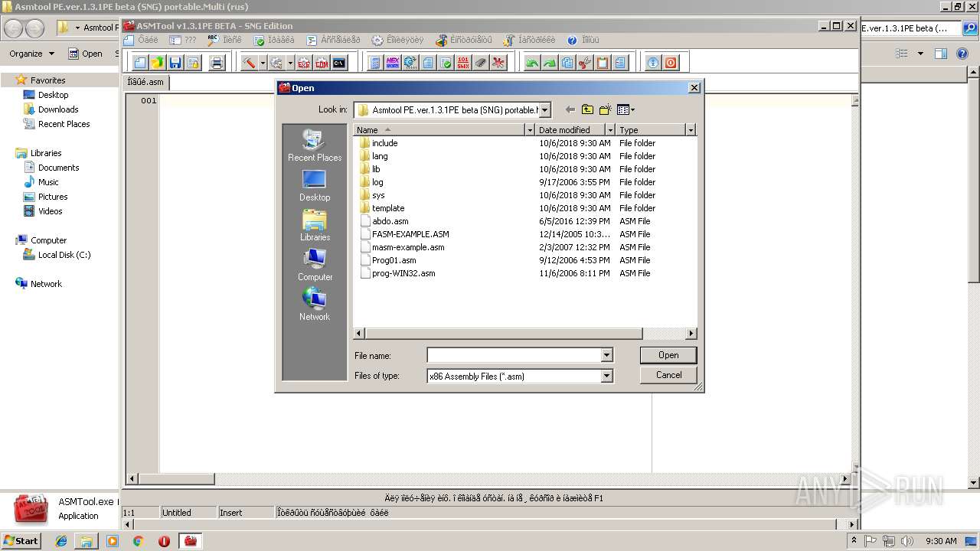Screen dimensions: 980x551
Task: Click the 101 SHEX toolbar icon
Action: (463, 63)
